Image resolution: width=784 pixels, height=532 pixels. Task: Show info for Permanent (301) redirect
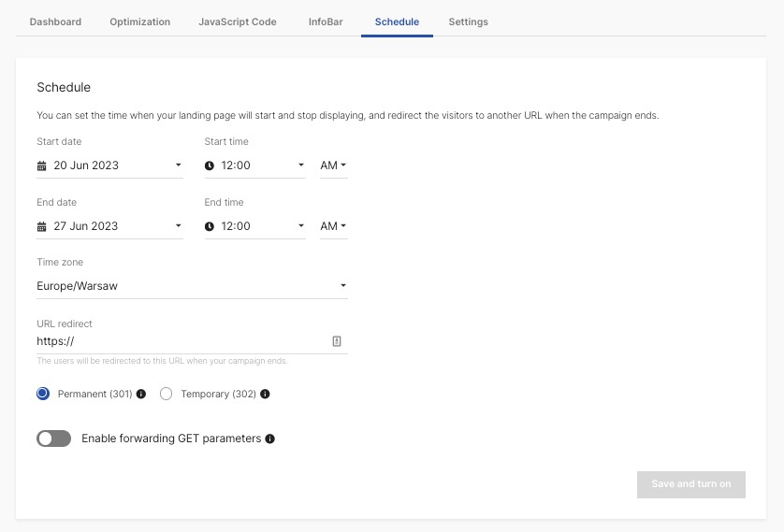[x=141, y=395]
